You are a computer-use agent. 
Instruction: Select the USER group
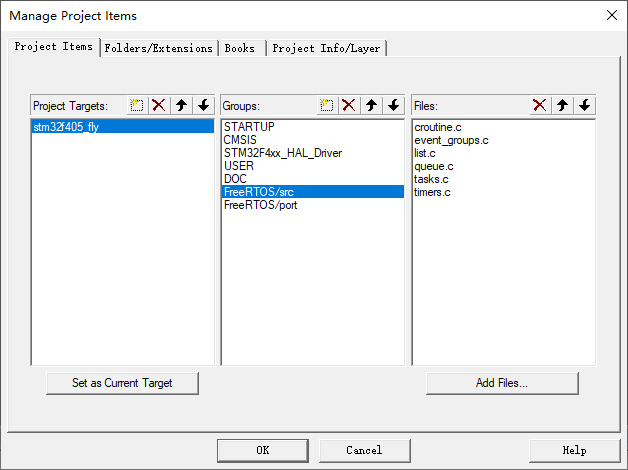point(313,166)
